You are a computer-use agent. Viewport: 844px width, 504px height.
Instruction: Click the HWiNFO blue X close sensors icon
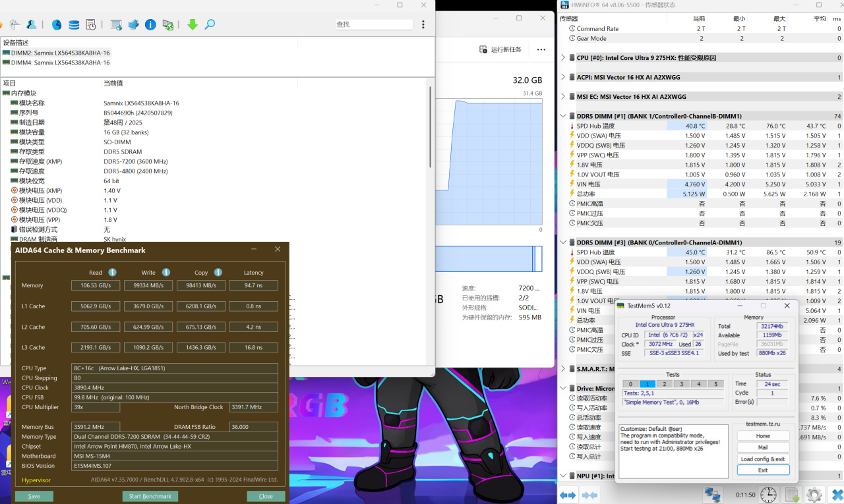pos(836,494)
